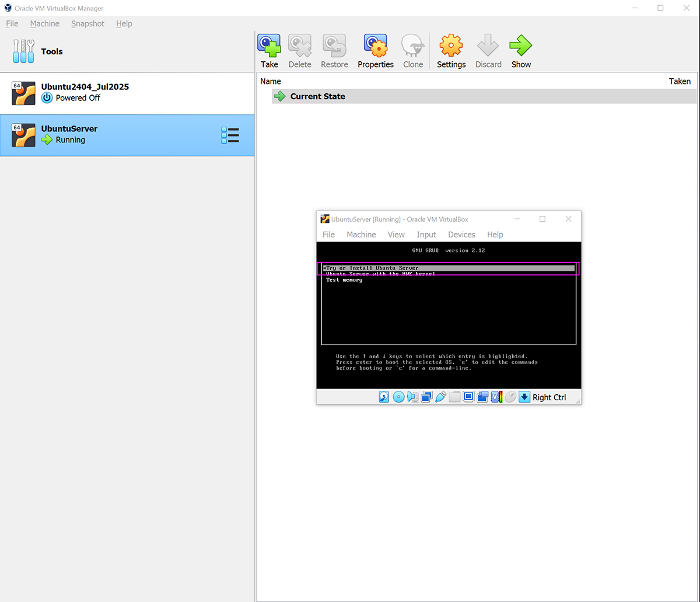Open the Machine menu in VirtualBox Manager
Image resolution: width=700 pixels, height=602 pixels.
pyautogui.click(x=45, y=24)
